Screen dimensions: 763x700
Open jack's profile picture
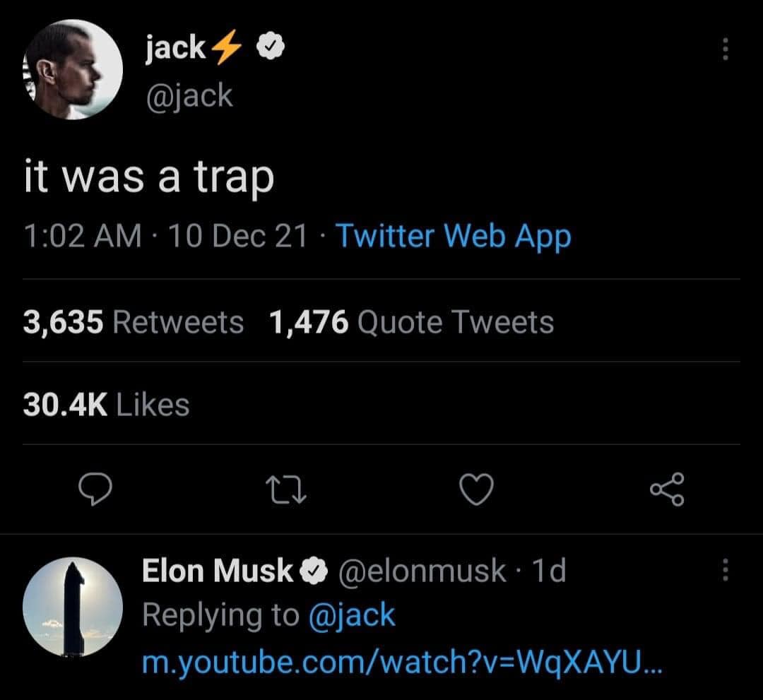pos(72,69)
